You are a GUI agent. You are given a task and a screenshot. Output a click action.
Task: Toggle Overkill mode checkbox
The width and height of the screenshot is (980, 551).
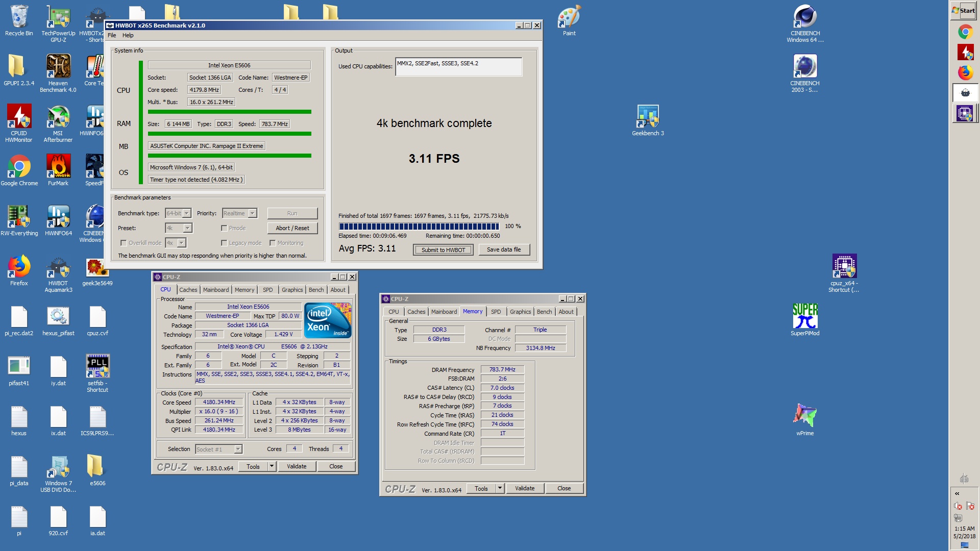point(123,243)
